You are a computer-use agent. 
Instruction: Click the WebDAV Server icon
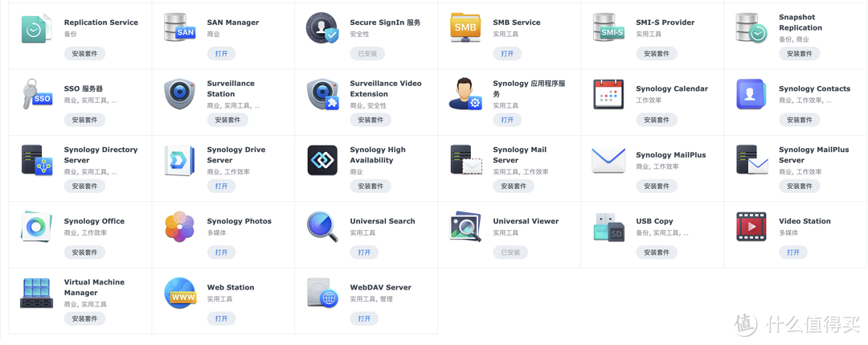point(322,293)
